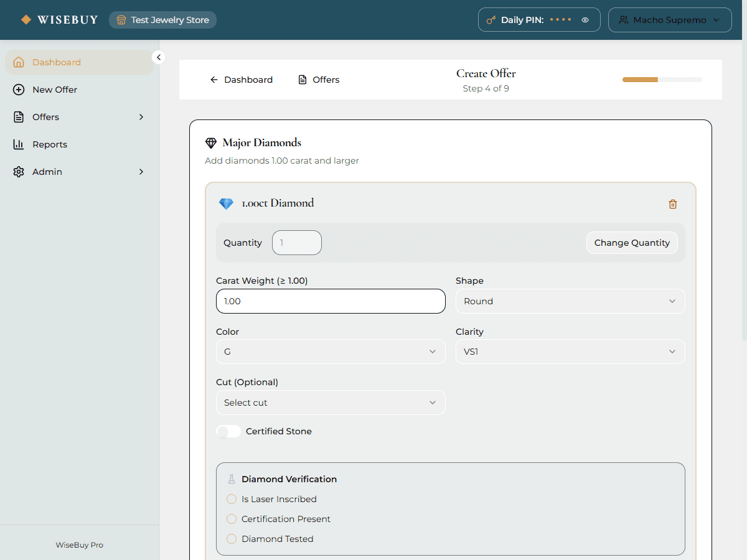747x560 pixels.
Task: Select the Is Laser Inscribed option
Action: click(x=232, y=499)
